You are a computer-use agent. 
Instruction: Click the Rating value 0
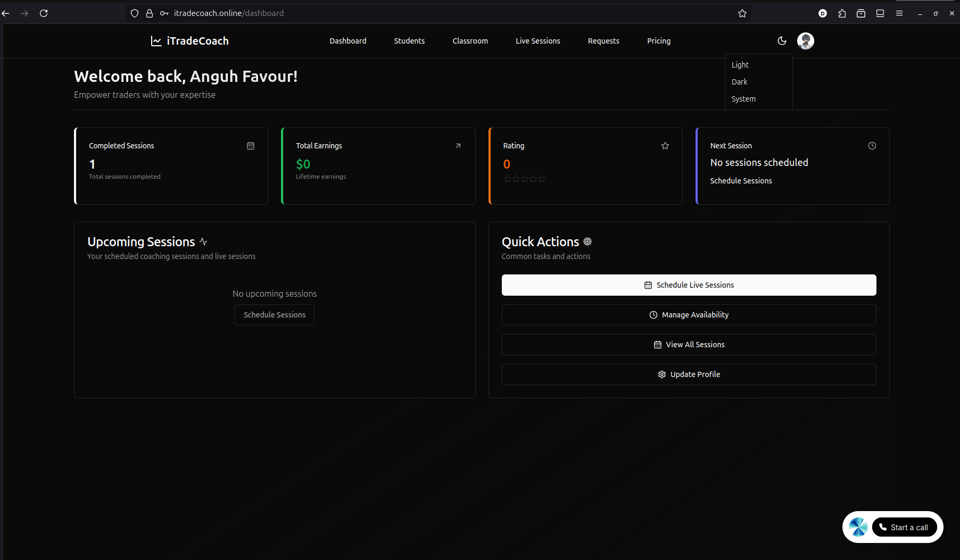[507, 164]
